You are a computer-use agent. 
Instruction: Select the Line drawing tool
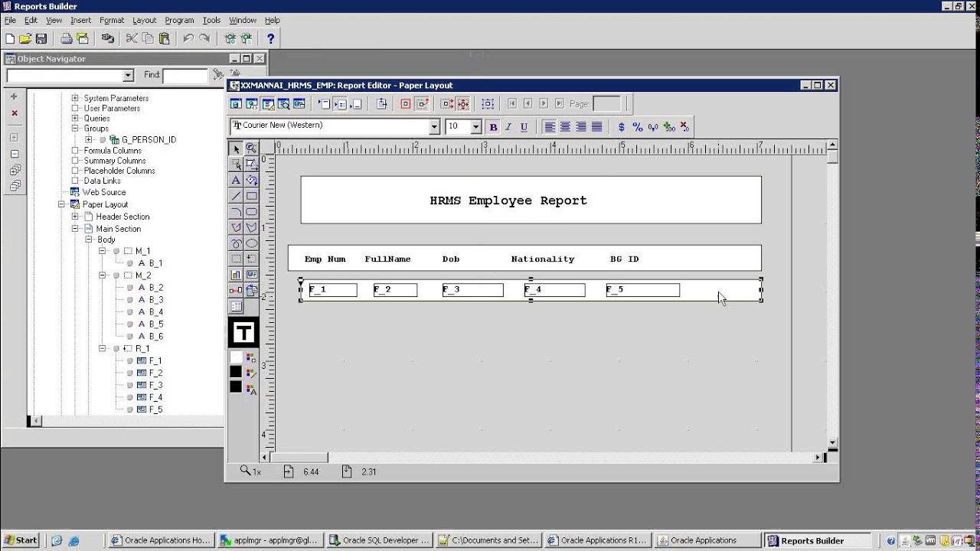click(x=236, y=196)
